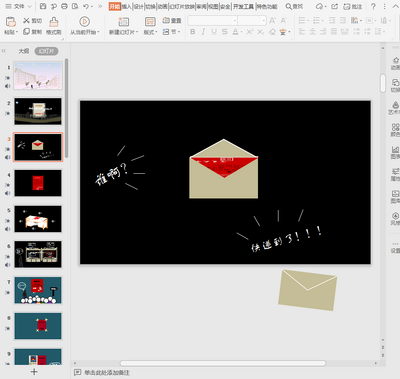Viewport: 400px width, 379px height.
Task: Toggle Strikethrough formatting
Action: coord(225,32)
